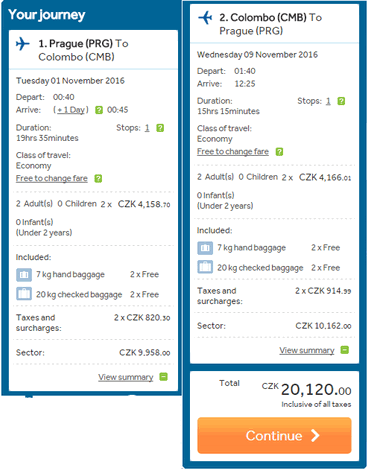Click help icon beside Stops on flight 2
The width and height of the screenshot is (367, 469).
click(341, 101)
